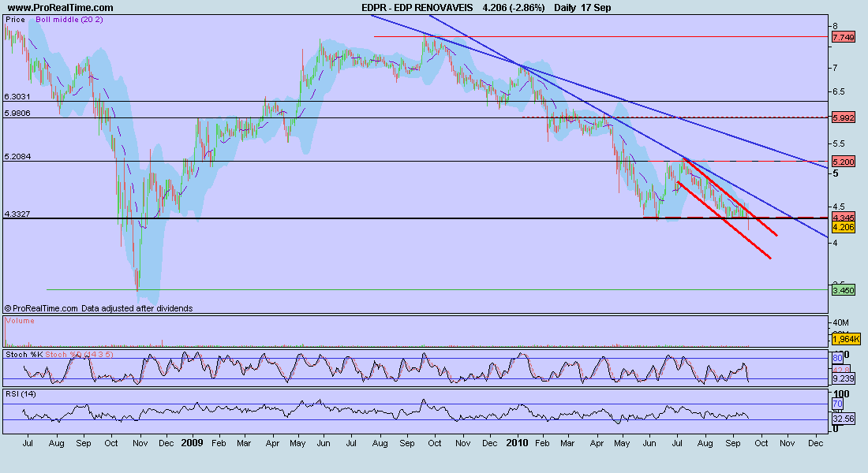The width and height of the screenshot is (868, 473).
Task: Click the ProRealTime.com data adjusted copyright notice
Action: [x=99, y=308]
